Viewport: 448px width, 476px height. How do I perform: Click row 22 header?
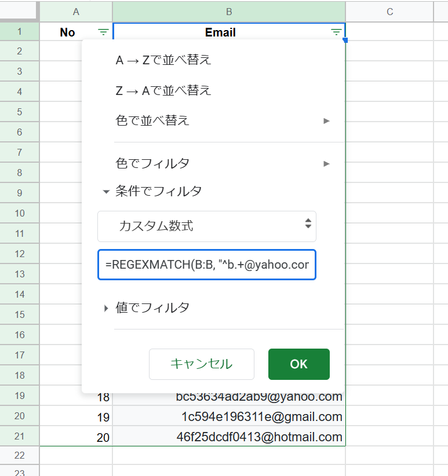(20, 456)
